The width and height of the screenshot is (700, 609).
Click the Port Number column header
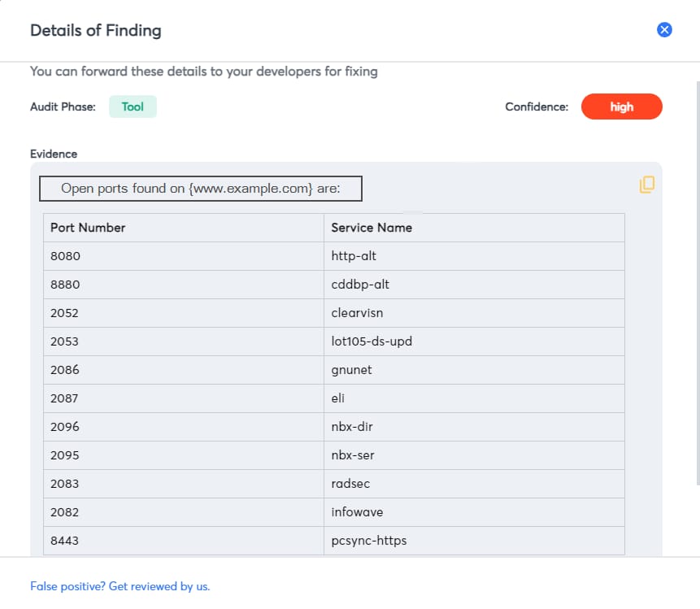(184, 228)
